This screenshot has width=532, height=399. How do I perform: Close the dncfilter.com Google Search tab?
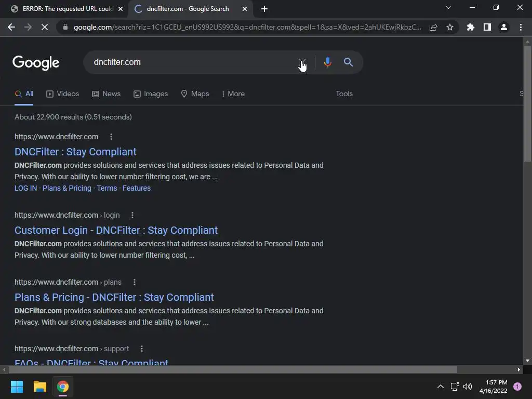tap(245, 9)
